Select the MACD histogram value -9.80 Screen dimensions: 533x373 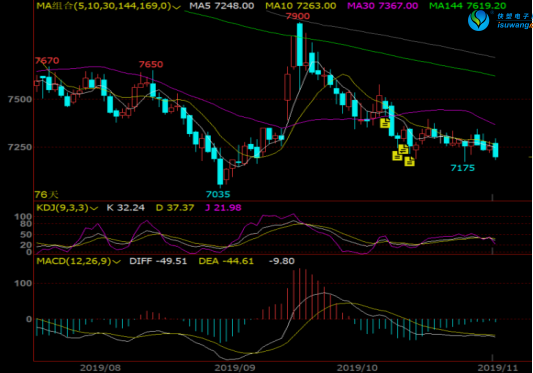(281, 261)
